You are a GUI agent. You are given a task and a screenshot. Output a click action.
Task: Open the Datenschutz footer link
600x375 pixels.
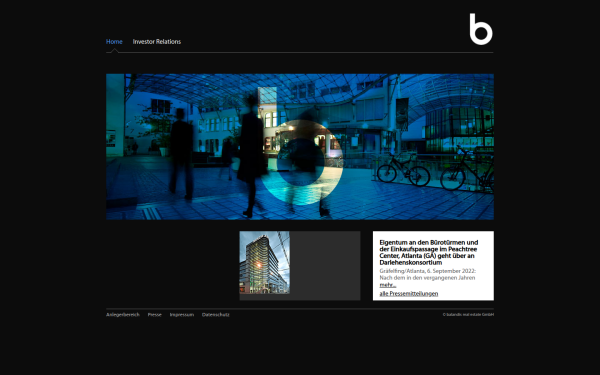tap(216, 315)
